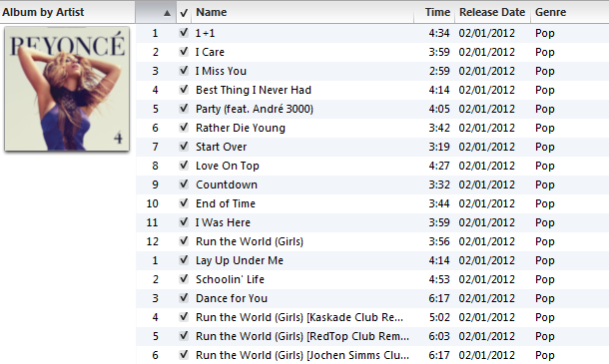
Task: Select the track Party (feat. André 3000)
Action: 255,109
